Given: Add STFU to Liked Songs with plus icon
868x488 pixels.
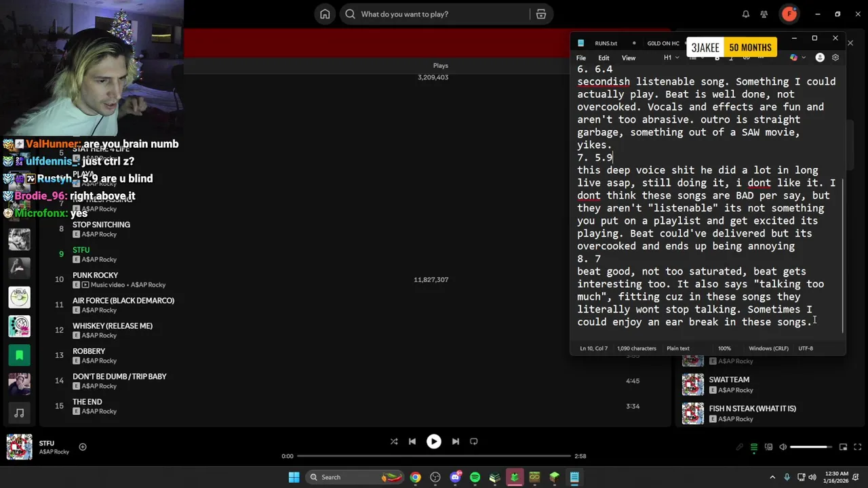Looking at the screenshot, I should pos(83,447).
